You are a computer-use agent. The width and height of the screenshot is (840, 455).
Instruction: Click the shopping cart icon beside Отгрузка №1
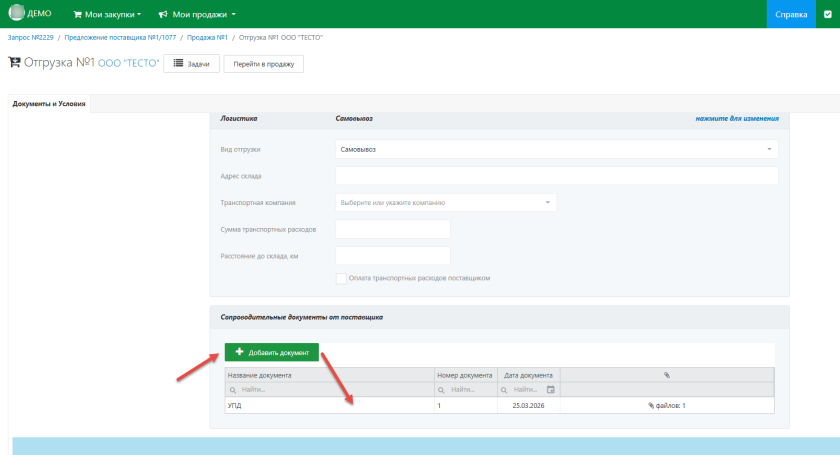[x=14, y=62]
